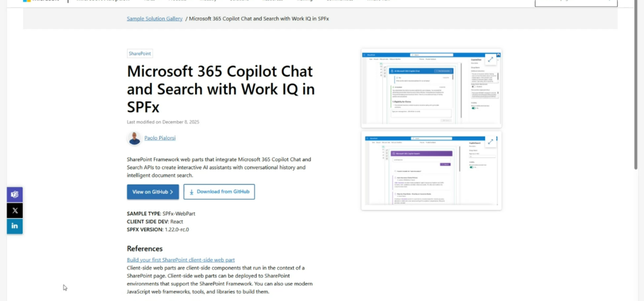Click Paolo Pialorsi's profile avatar
The width and height of the screenshot is (644, 301).
135,138
